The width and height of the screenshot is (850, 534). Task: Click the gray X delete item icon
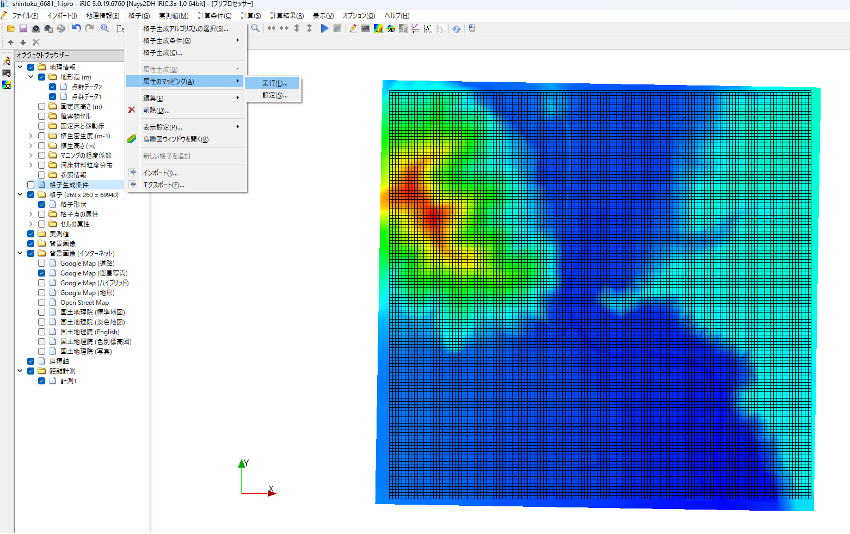pos(36,42)
